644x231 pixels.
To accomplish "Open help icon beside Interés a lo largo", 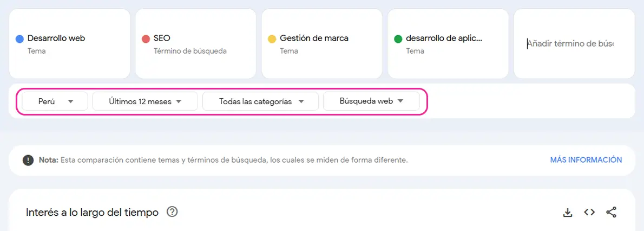I will (x=172, y=212).
